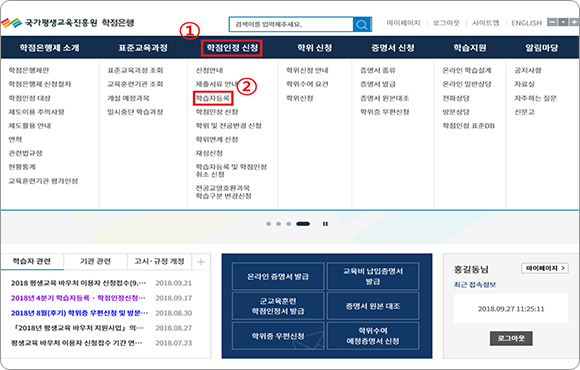Switch to the 고시·규정 개정 notice tab

tap(159, 261)
